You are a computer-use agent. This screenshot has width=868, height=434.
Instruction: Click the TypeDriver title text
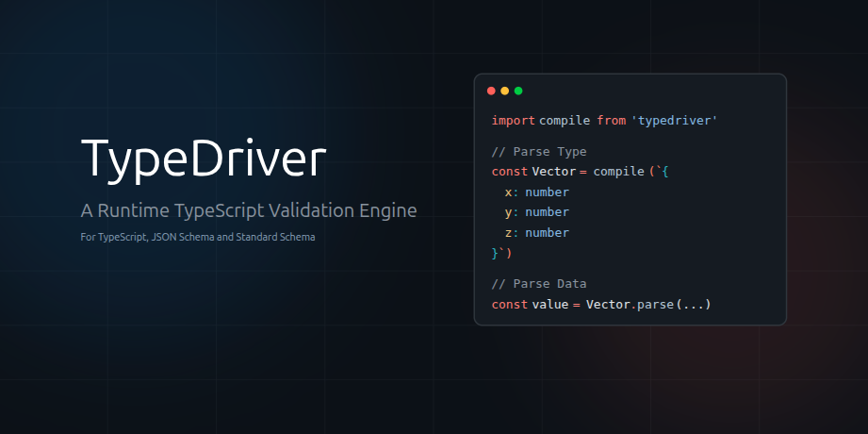(x=204, y=159)
